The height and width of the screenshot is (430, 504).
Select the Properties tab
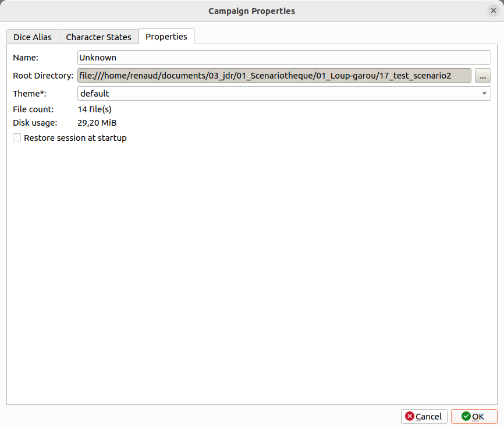166,36
